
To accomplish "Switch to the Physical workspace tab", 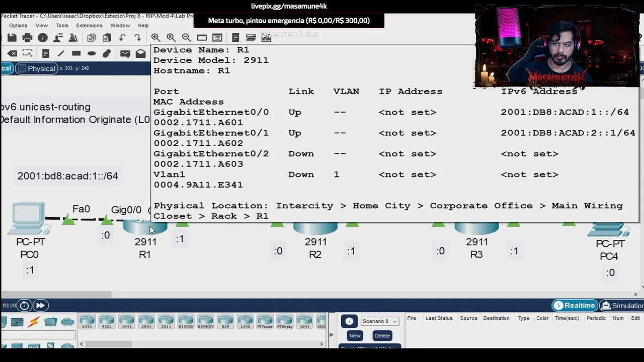I will [36, 68].
